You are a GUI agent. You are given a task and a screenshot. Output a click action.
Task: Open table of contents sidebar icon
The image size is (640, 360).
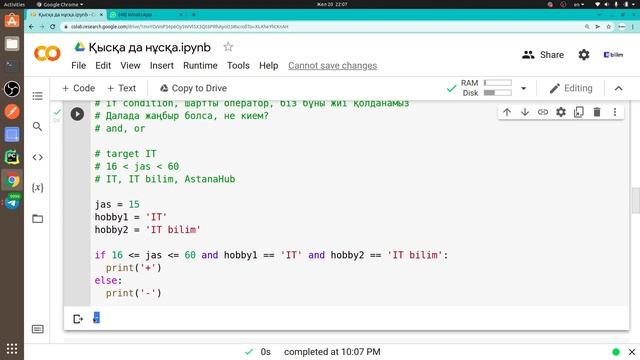(38, 96)
